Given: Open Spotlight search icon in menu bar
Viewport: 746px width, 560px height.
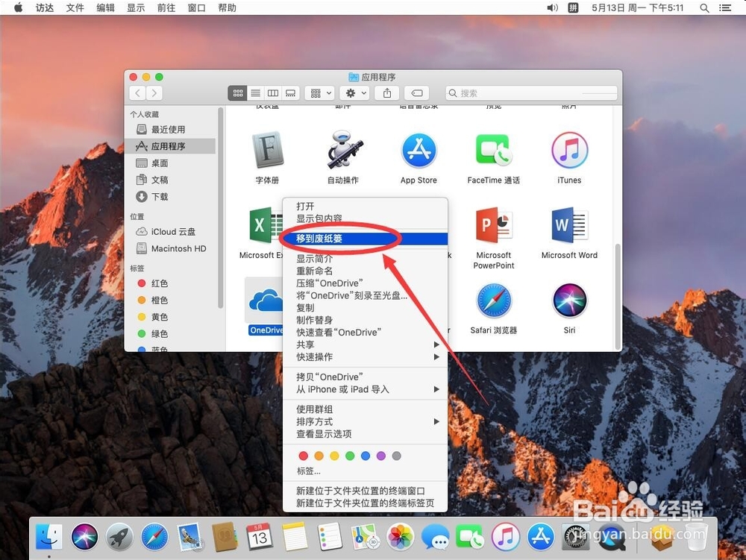Looking at the screenshot, I should pos(705,7).
